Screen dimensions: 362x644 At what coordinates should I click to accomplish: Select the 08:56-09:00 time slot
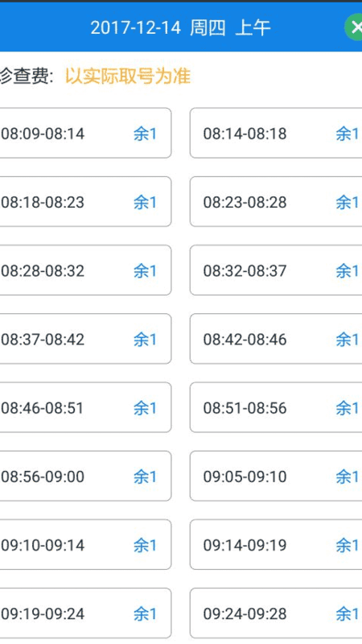pos(85,476)
